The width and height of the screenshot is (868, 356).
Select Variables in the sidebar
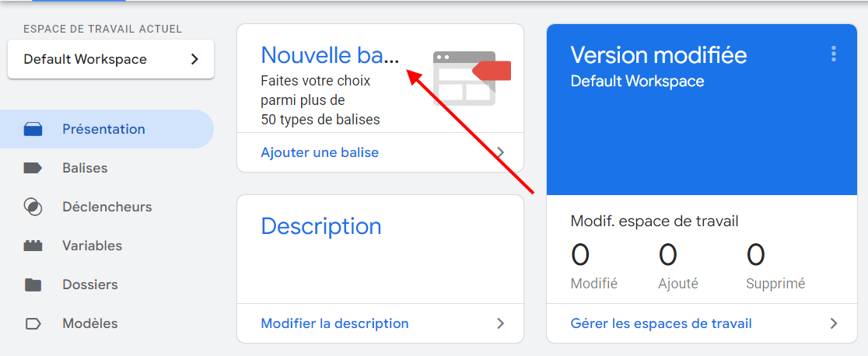click(93, 246)
